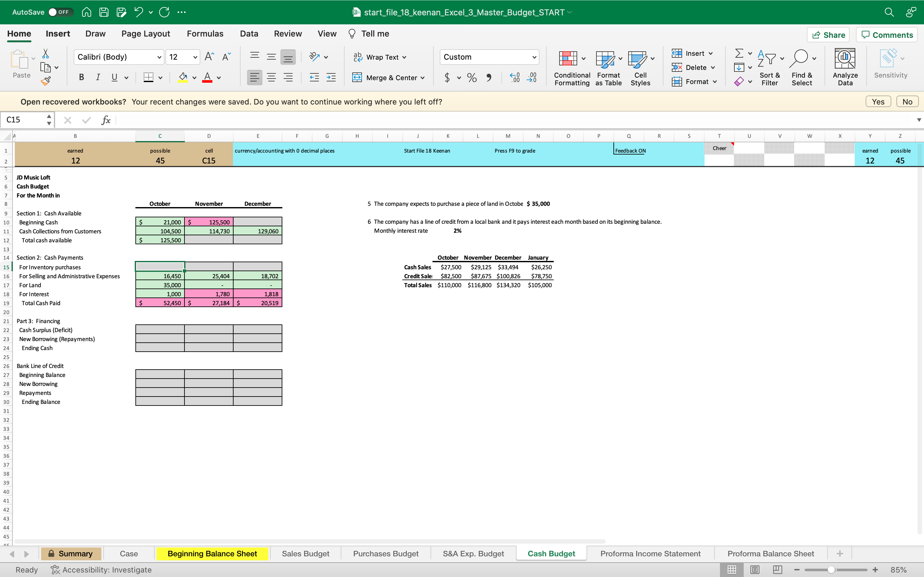The height and width of the screenshot is (577, 924).
Task: Switch to Page Layout view icon
Action: tap(755, 569)
